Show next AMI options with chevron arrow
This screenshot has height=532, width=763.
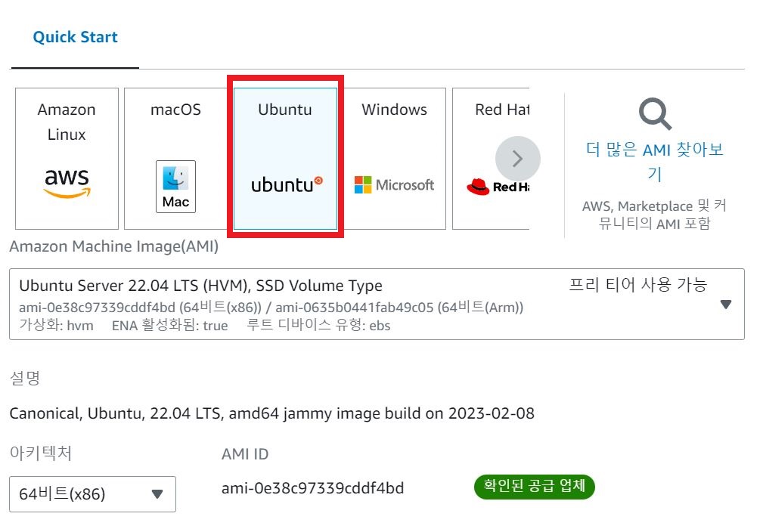pos(518,159)
